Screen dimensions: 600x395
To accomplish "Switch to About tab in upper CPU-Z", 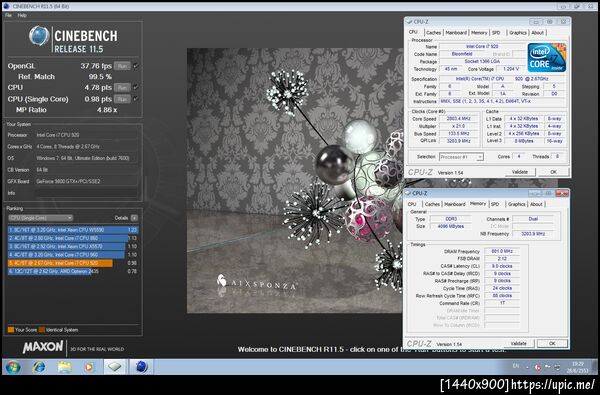I will point(538,33).
